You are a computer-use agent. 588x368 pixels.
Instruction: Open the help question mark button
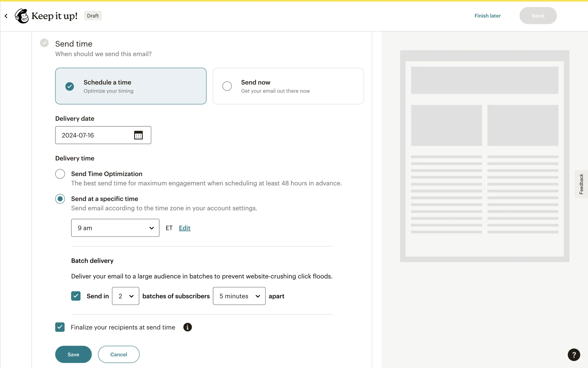point(574,355)
